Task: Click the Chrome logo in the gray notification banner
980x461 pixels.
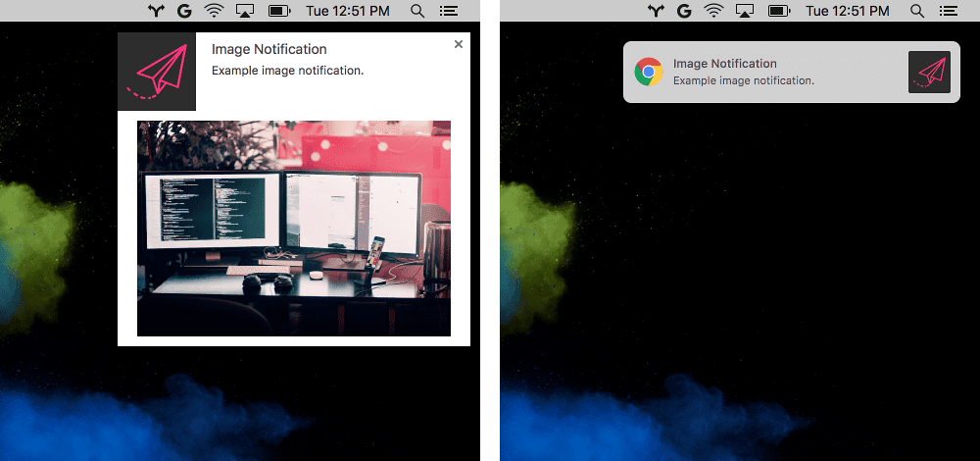Action: click(x=648, y=72)
